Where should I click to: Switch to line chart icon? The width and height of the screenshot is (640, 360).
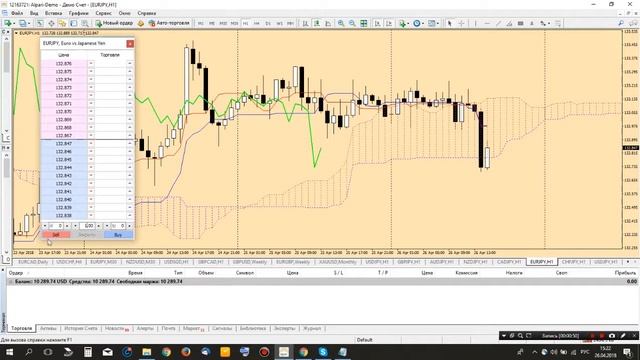[x=328, y=23]
